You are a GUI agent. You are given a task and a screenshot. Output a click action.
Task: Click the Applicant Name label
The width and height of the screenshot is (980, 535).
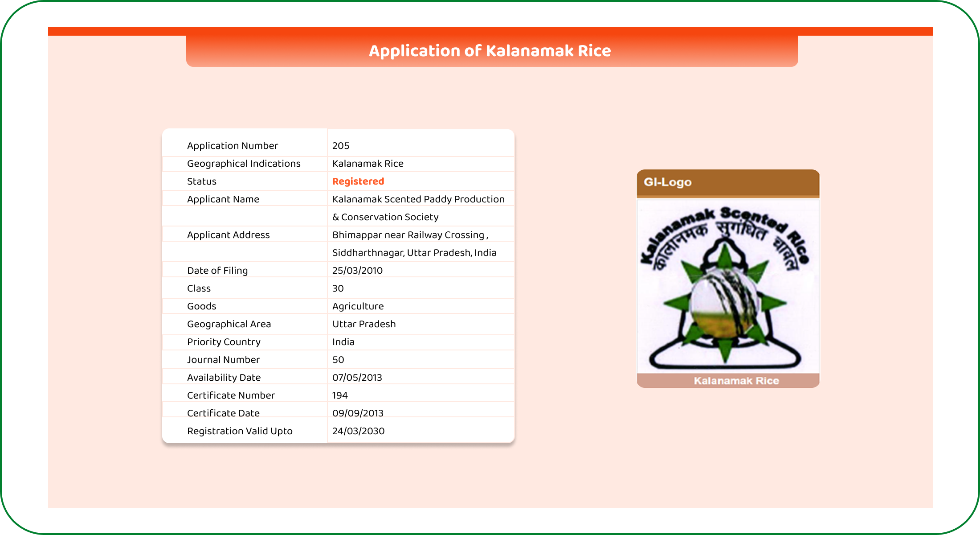(223, 199)
